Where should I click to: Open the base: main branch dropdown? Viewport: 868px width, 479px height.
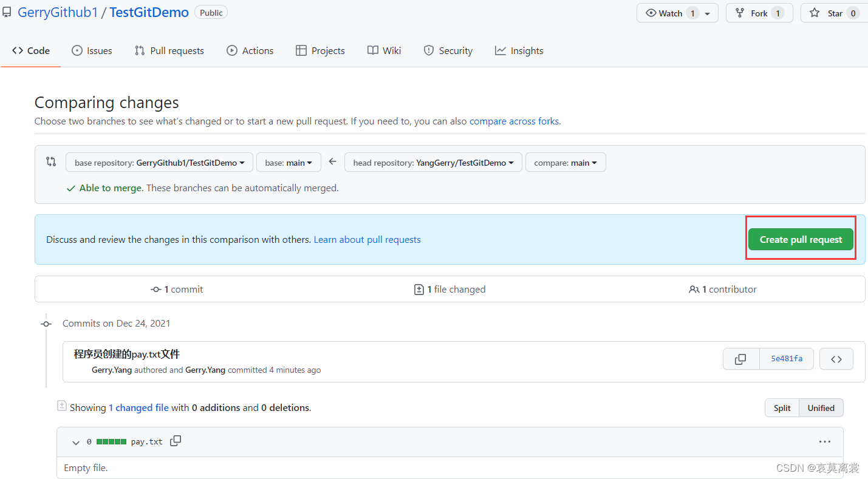pyautogui.click(x=289, y=163)
